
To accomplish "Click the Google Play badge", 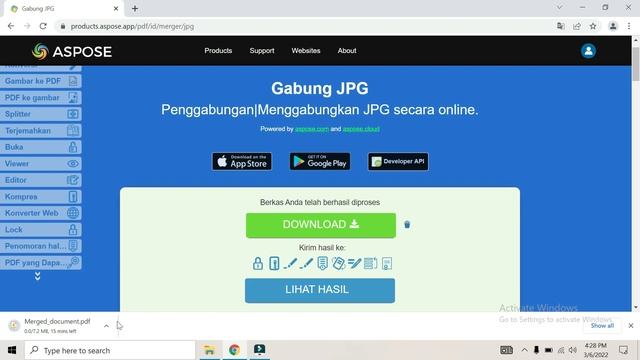I will point(320,162).
